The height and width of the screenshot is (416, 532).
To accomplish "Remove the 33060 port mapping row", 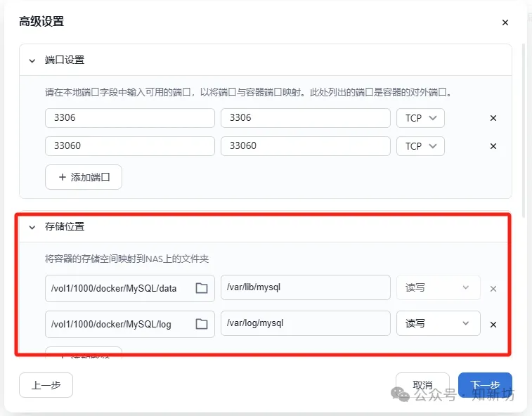I will click(493, 146).
